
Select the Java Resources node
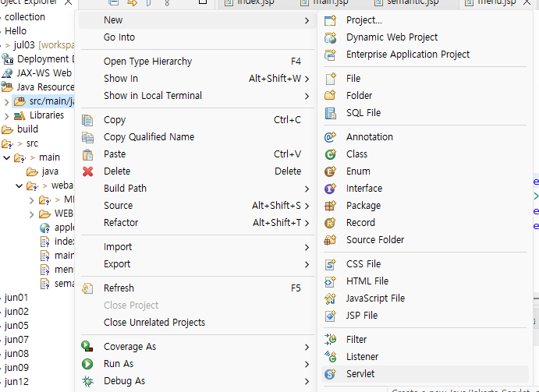pos(45,87)
